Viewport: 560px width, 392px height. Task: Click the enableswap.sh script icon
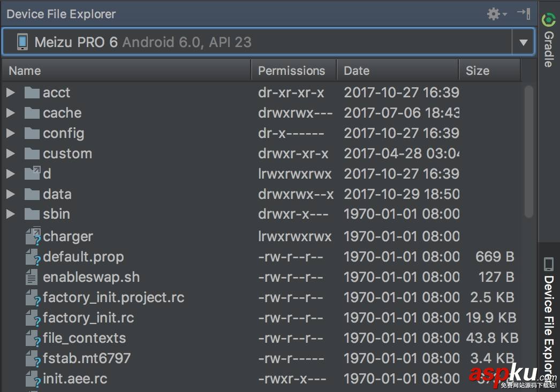point(31,277)
